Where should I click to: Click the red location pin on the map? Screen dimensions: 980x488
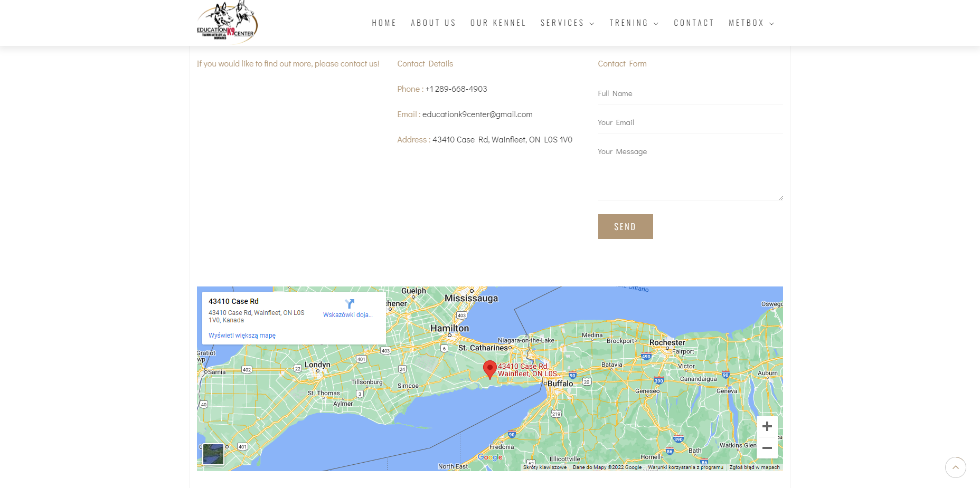tap(490, 370)
